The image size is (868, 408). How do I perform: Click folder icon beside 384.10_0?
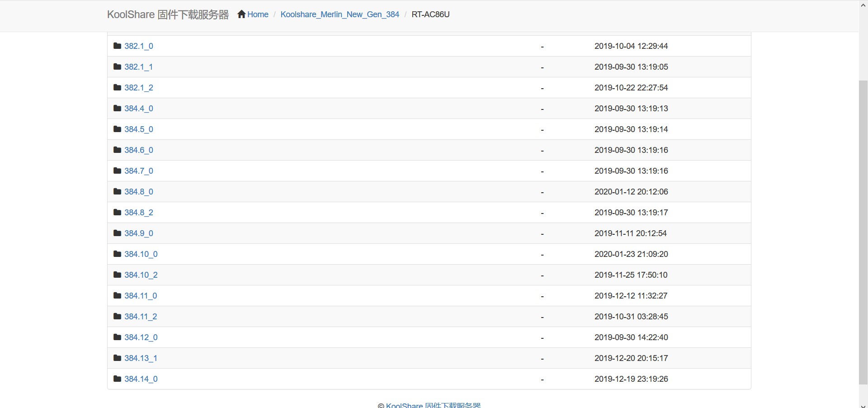point(118,254)
